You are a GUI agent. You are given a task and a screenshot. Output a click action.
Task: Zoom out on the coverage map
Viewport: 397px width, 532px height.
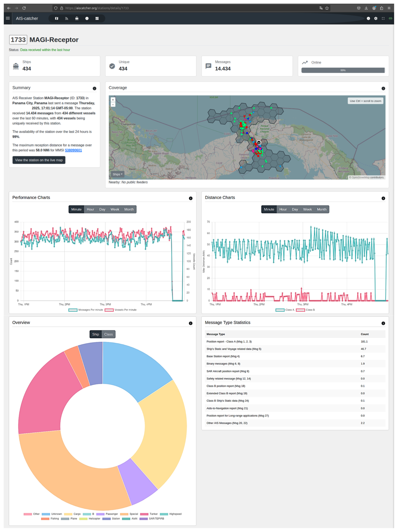(x=113, y=105)
